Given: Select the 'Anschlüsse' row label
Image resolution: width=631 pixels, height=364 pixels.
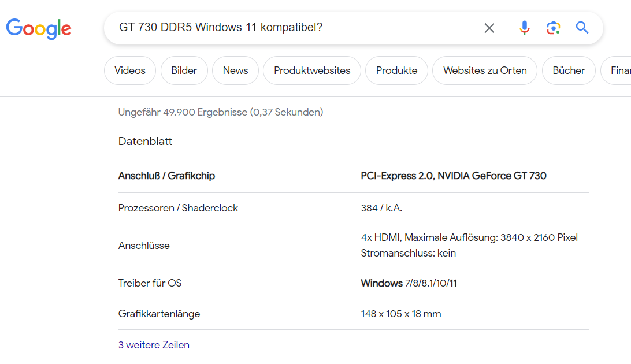Looking at the screenshot, I should pyautogui.click(x=144, y=246).
